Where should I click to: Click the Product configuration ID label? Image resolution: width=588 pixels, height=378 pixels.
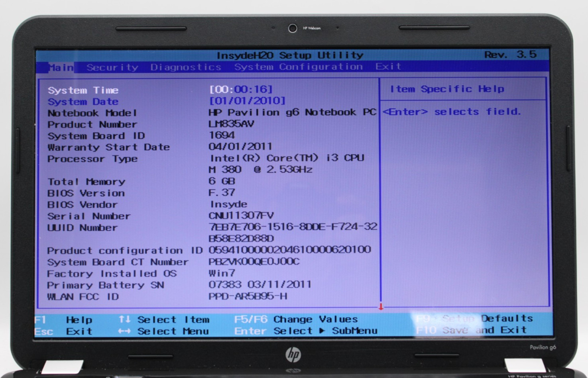(125, 251)
